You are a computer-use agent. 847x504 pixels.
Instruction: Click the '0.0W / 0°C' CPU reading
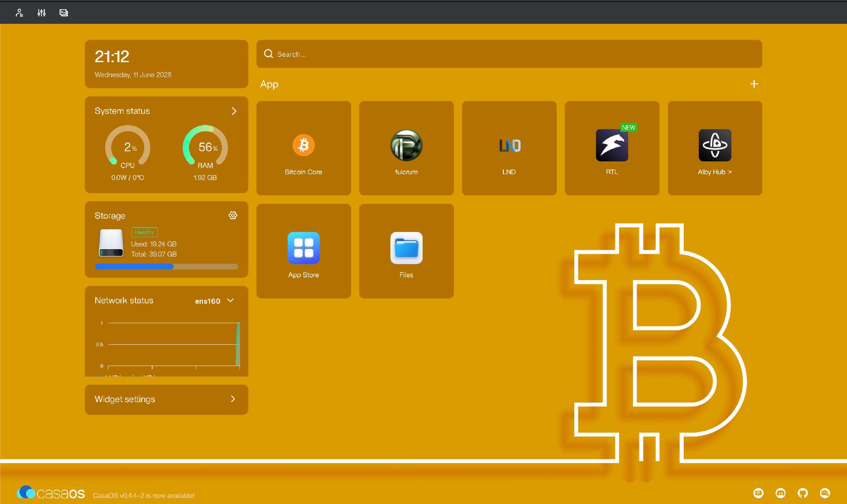pyautogui.click(x=127, y=177)
